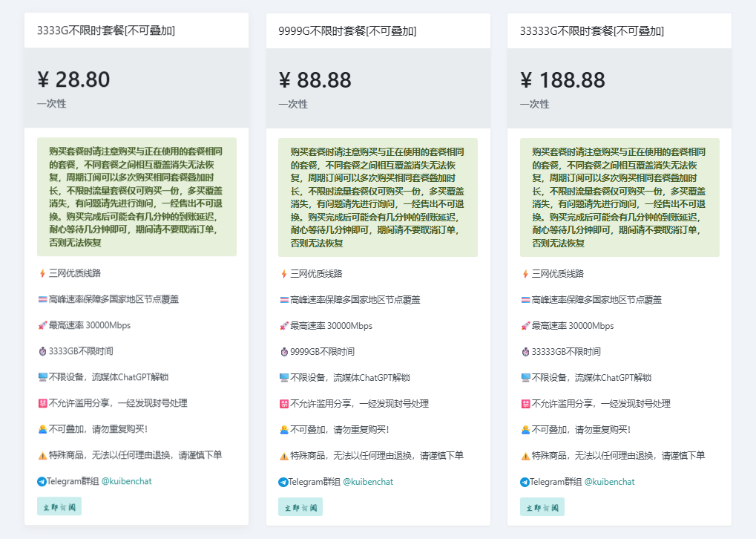Click the person icon beside 不可叠加 in the 9999G card
Screen dimensions: 756x539
click(x=283, y=429)
